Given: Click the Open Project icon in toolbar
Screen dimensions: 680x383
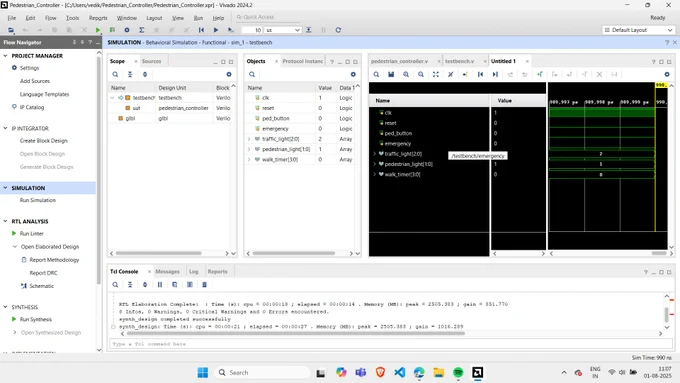Looking at the screenshot, I should click(11, 30).
